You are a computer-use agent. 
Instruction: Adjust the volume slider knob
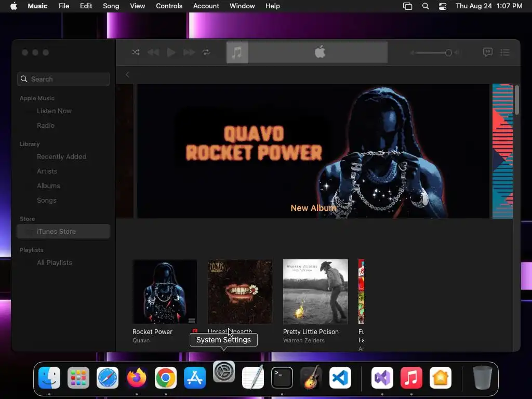coord(448,52)
